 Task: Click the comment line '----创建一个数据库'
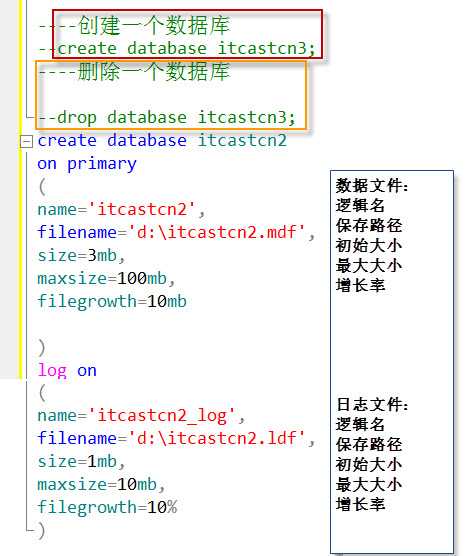[x=134, y=26]
